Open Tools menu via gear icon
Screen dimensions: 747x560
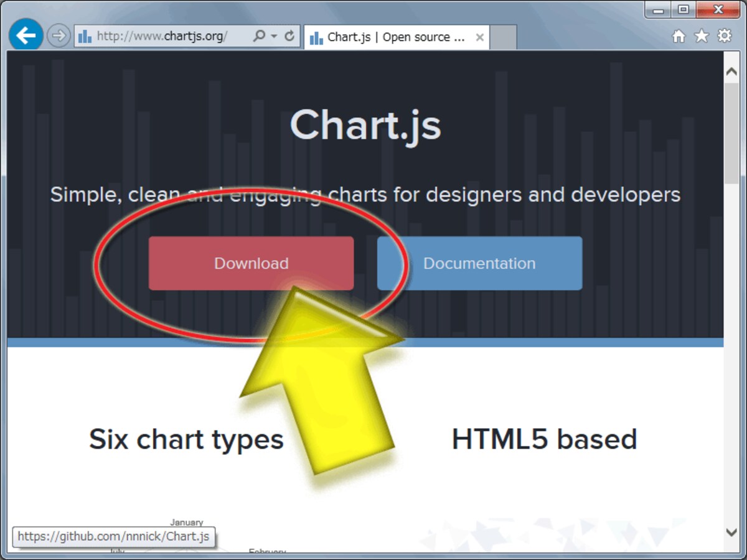click(x=725, y=36)
